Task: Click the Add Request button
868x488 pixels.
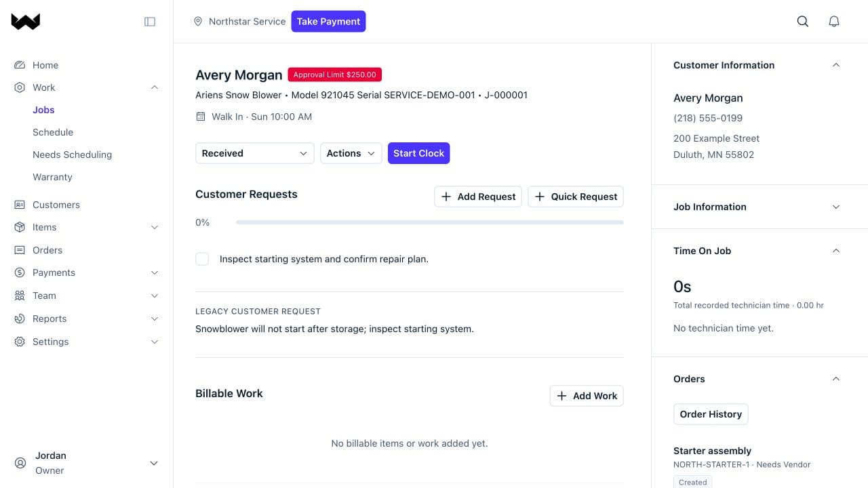Action: coord(478,197)
